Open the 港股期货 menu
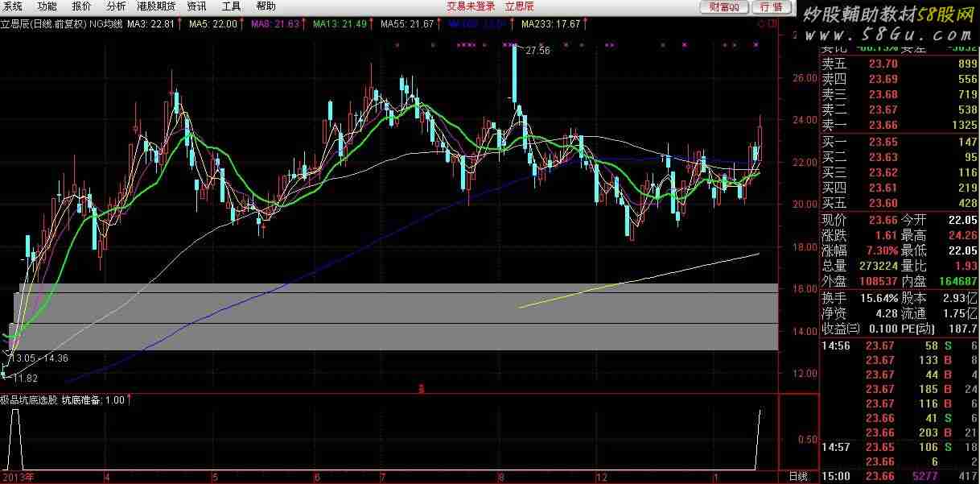980x484 pixels. pos(156,6)
